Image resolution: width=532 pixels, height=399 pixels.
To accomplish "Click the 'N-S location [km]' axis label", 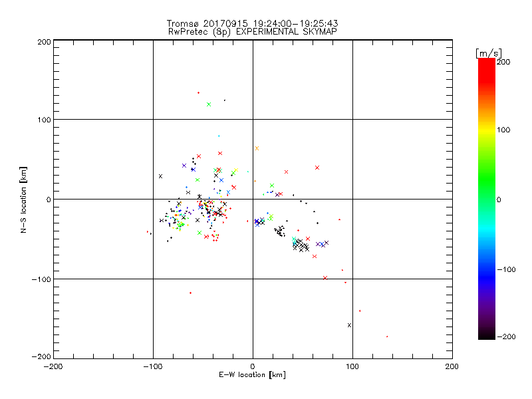I will click(23, 199).
